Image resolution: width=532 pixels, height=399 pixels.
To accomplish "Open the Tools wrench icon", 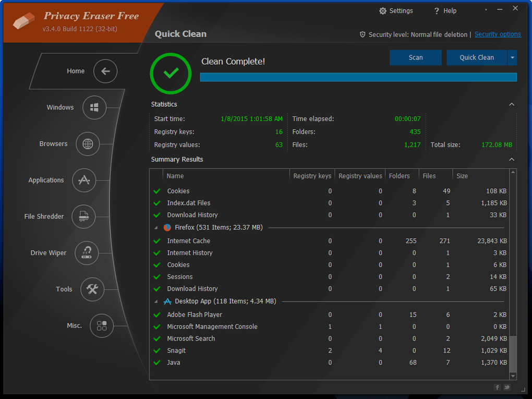I will coord(92,289).
